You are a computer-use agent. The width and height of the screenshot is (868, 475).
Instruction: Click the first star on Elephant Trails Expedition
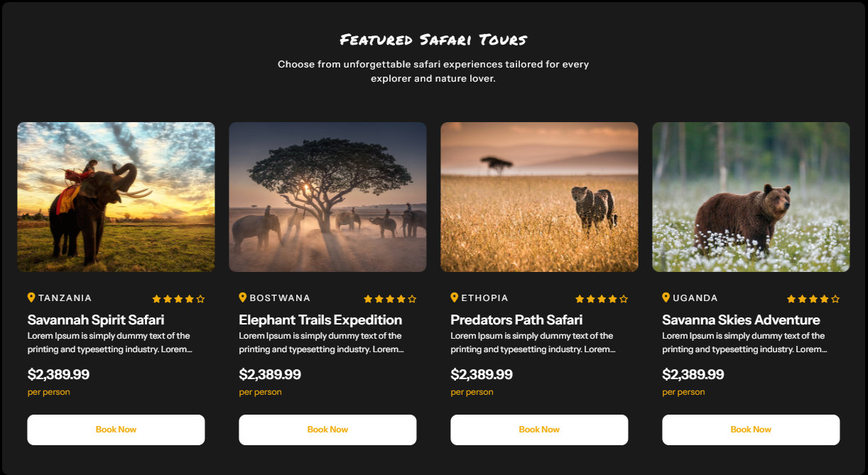tap(368, 299)
